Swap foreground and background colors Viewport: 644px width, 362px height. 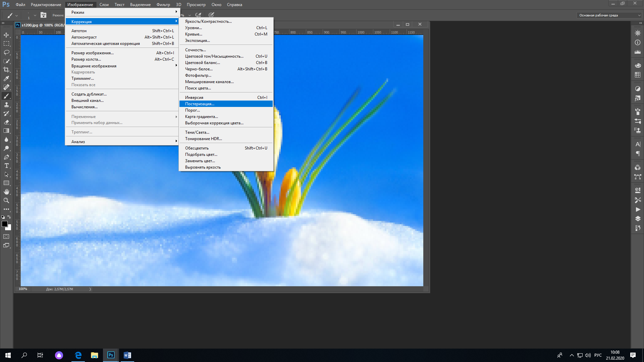click(x=9, y=217)
